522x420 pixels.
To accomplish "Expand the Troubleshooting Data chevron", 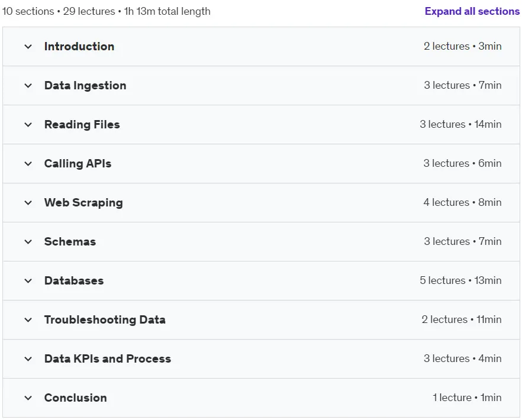I will click(28, 320).
